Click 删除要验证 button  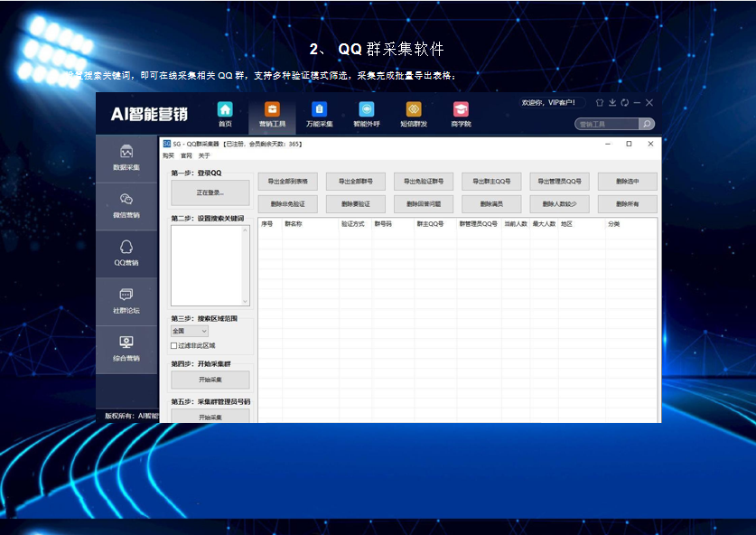(x=356, y=204)
